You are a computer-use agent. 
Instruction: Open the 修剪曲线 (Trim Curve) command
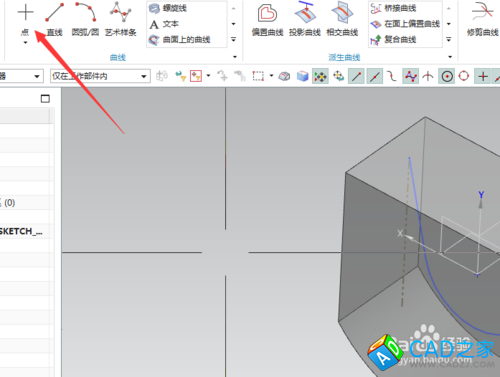click(x=483, y=19)
